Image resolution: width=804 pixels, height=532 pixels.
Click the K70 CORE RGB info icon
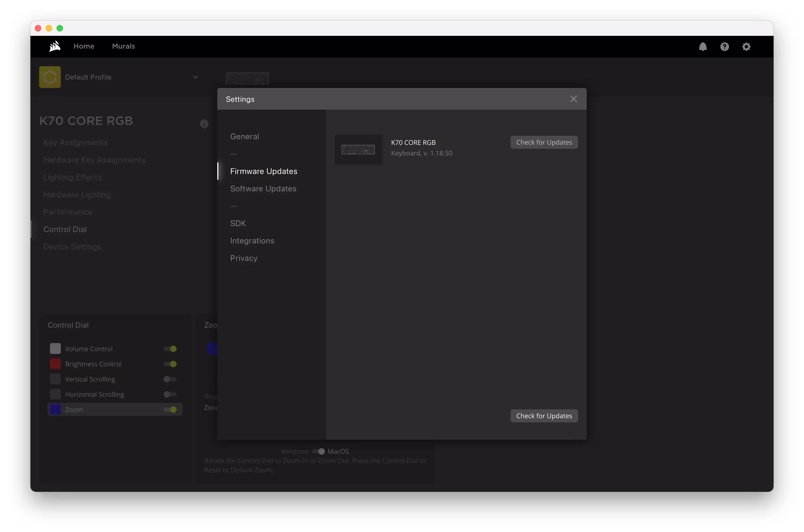point(204,124)
